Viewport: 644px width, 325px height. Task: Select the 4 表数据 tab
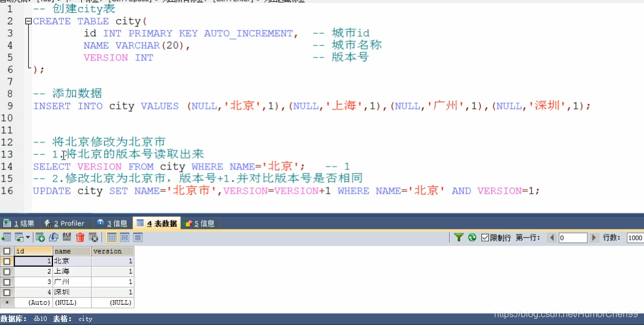point(157,223)
